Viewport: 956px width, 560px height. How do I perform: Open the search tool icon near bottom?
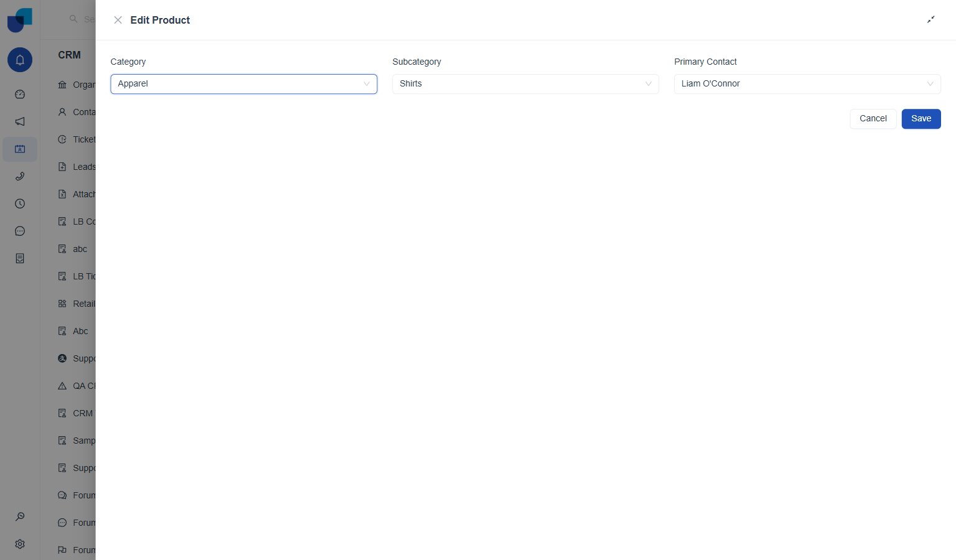20,516
